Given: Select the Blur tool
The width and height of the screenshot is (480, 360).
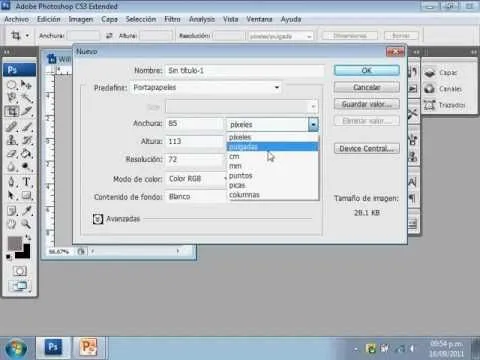Looking at the screenshot, I should point(12,166).
